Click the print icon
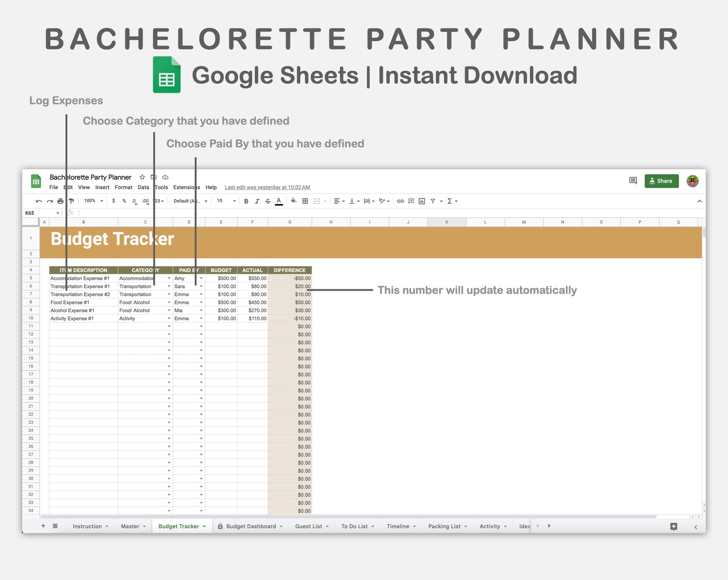 60,201
